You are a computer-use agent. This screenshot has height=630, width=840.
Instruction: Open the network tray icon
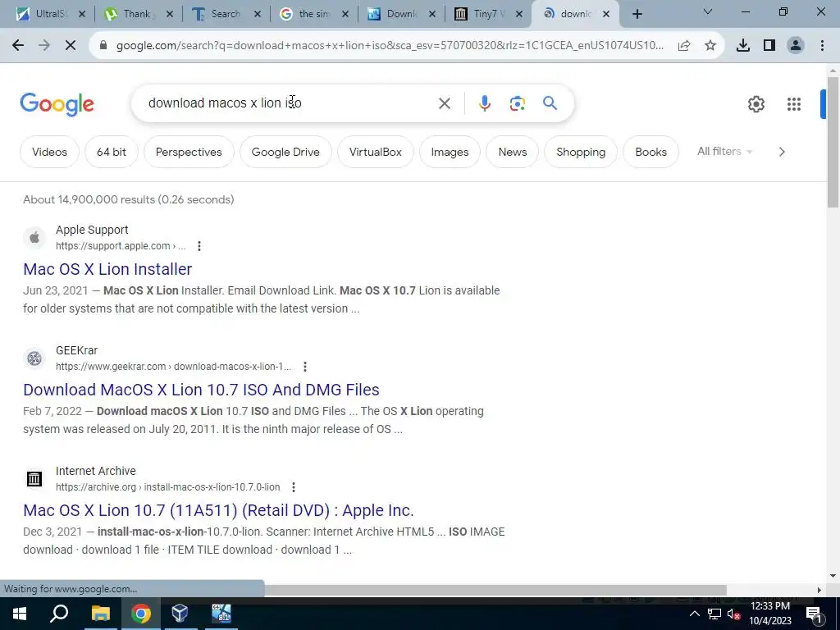click(714, 614)
